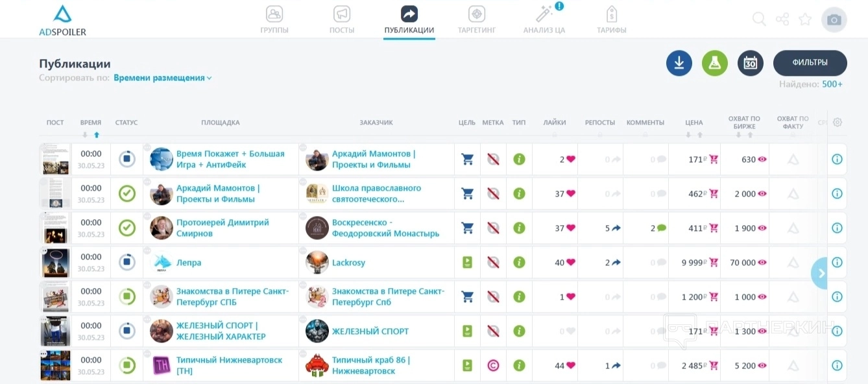
Task: Click reposts arrow in Протоиерей row
Action: coord(616,228)
